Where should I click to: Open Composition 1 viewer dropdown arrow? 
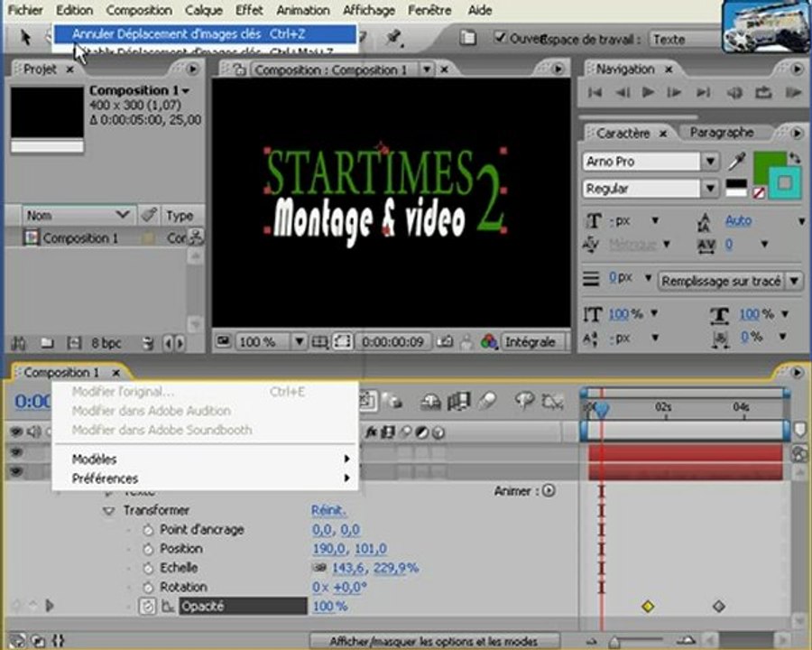coord(427,69)
